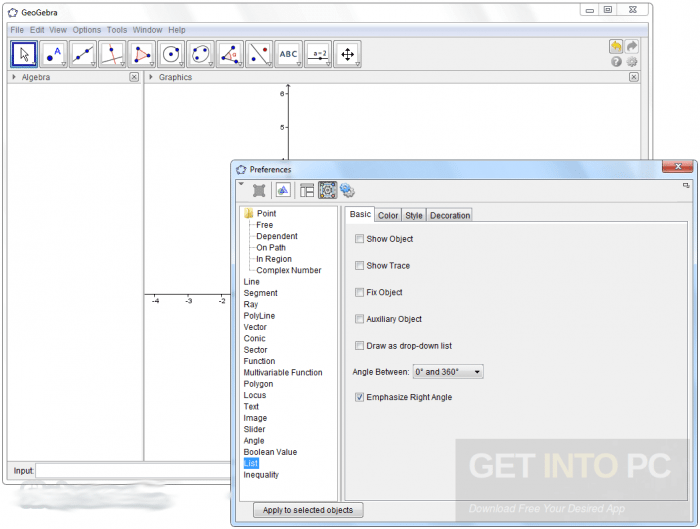Screen dimensions: 700x529
Task: Open dropdown arrow on Line tool
Action: pyautogui.click(x=93, y=64)
